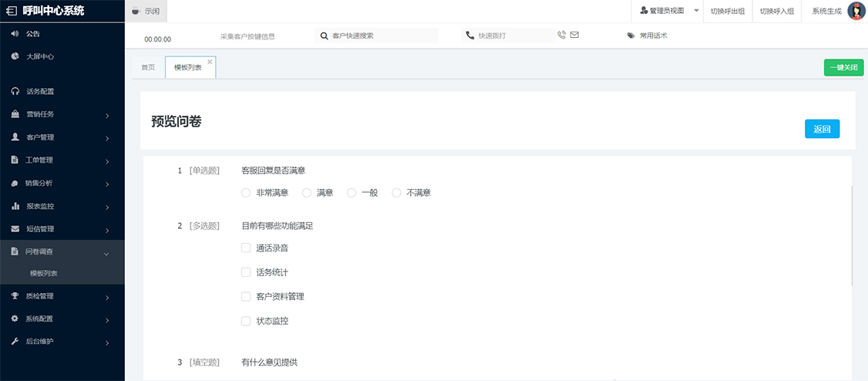Click into the 快速拨打 field

click(508, 35)
